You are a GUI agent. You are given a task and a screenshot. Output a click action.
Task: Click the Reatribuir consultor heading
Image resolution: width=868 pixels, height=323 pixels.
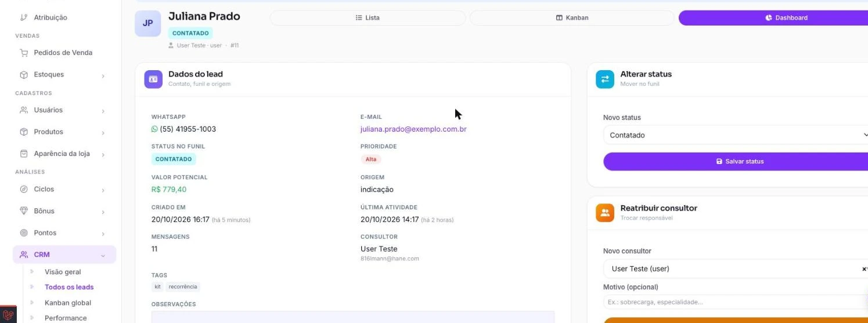point(658,208)
